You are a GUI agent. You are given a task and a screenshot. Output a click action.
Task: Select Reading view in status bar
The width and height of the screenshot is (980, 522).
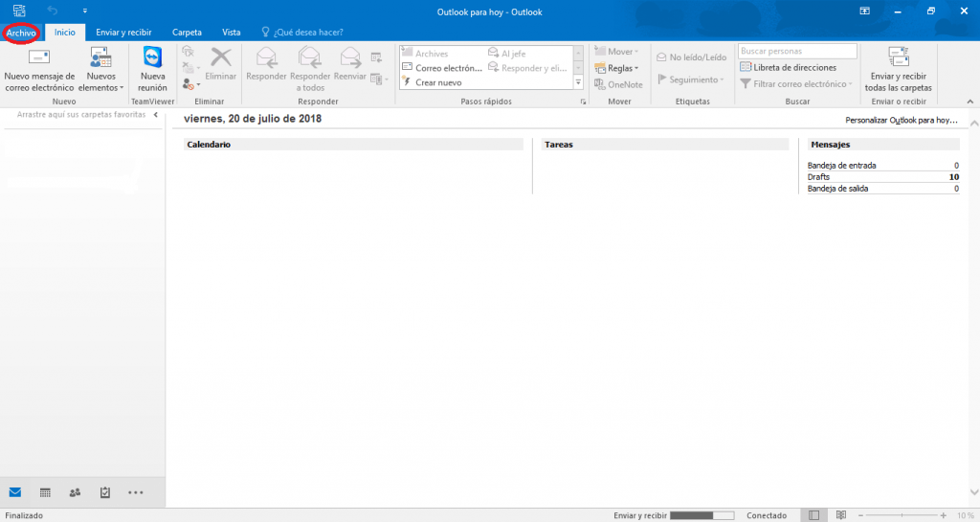(841, 515)
